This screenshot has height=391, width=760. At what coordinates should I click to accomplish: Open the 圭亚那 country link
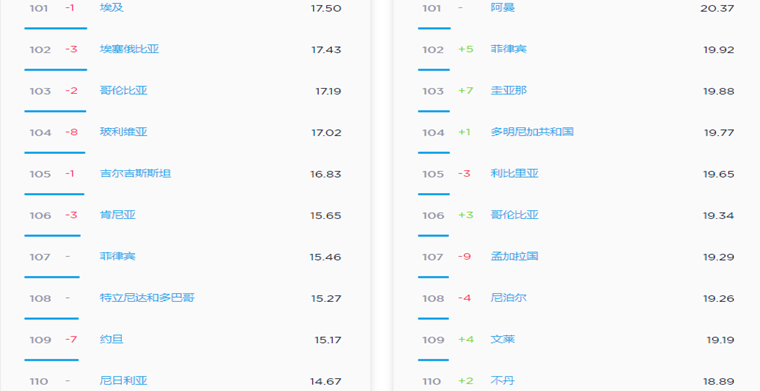click(508, 91)
